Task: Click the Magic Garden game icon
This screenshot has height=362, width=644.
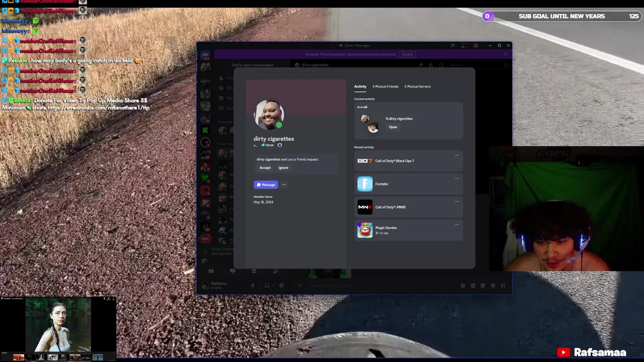Action: (365, 230)
